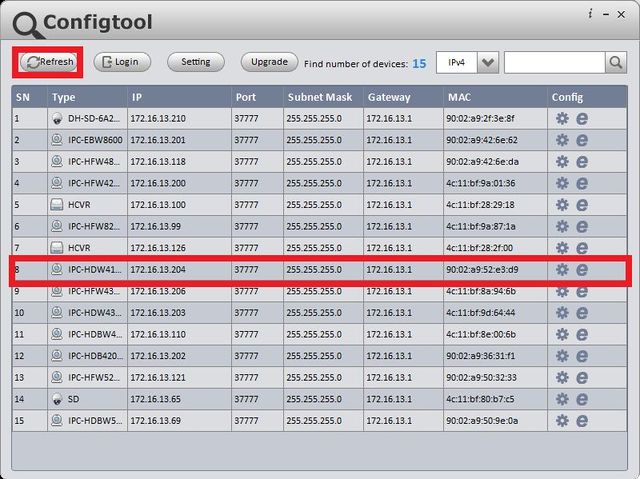
Task: Open web browser icon for 172.16.13.110
Action: 582,335
